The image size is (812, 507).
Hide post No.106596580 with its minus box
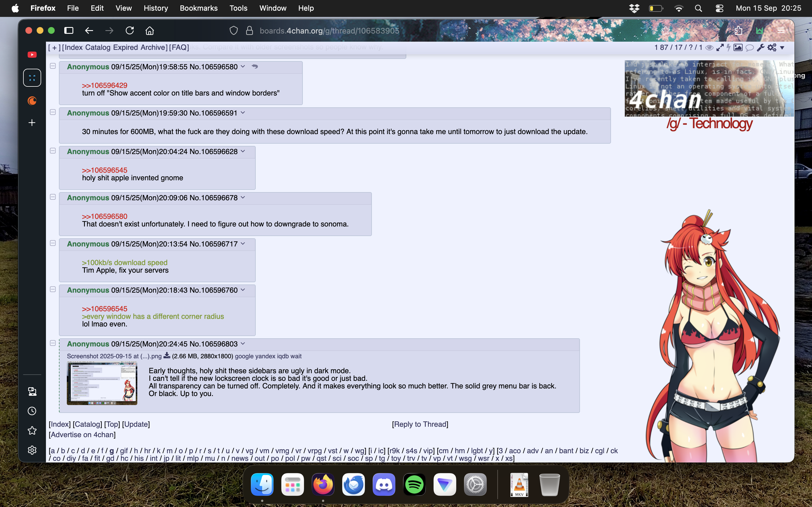click(x=53, y=66)
